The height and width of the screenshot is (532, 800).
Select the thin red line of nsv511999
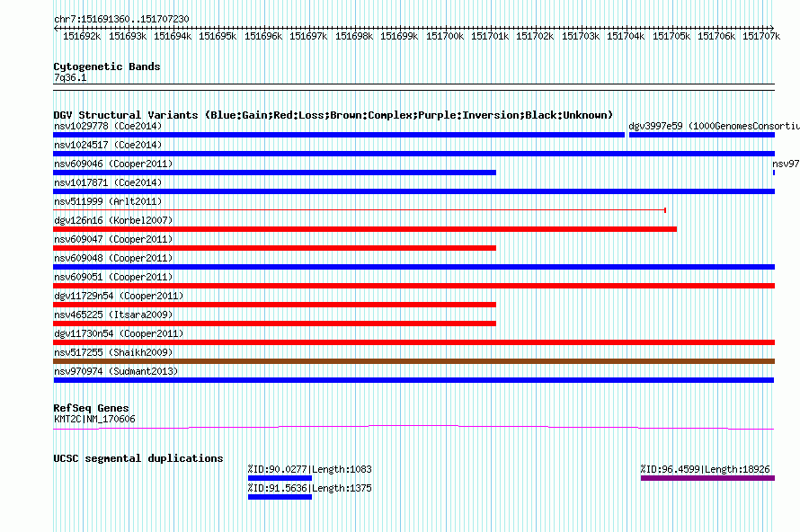click(x=360, y=210)
